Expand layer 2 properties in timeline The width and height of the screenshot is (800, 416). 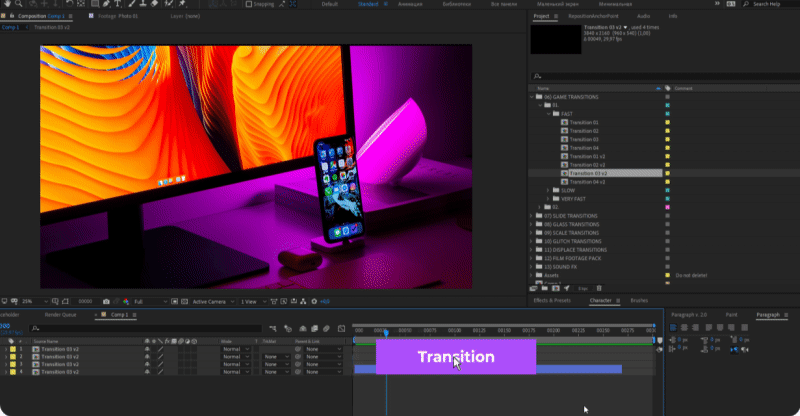[x=6, y=357]
